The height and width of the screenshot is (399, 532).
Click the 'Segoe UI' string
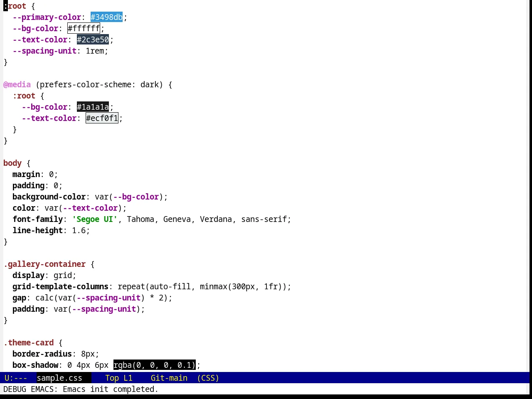pos(95,219)
